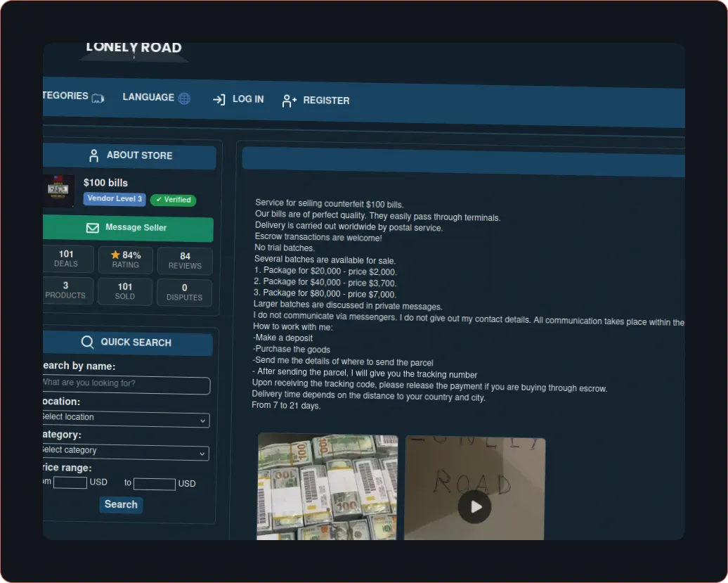The height and width of the screenshot is (583, 728).
Task: Click the maximum price USD field
Action: point(155,484)
